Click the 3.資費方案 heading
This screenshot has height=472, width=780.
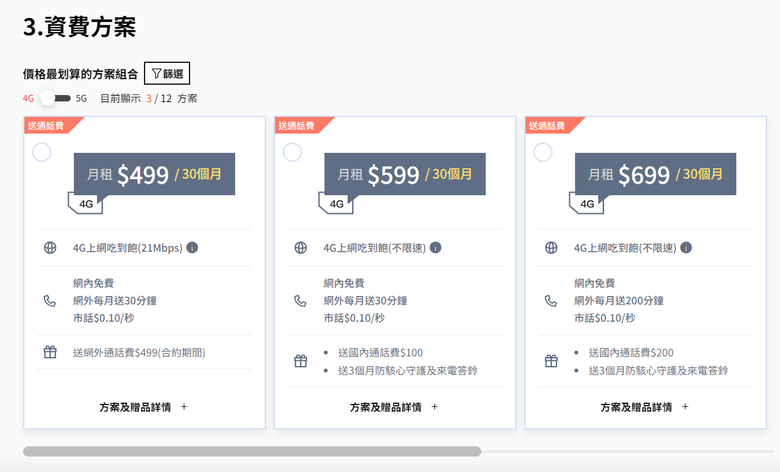tap(80, 26)
